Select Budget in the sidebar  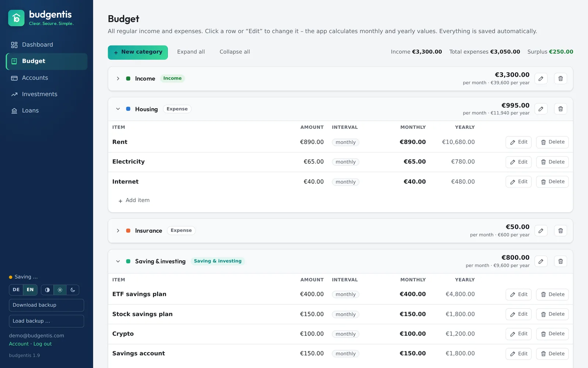[46, 61]
